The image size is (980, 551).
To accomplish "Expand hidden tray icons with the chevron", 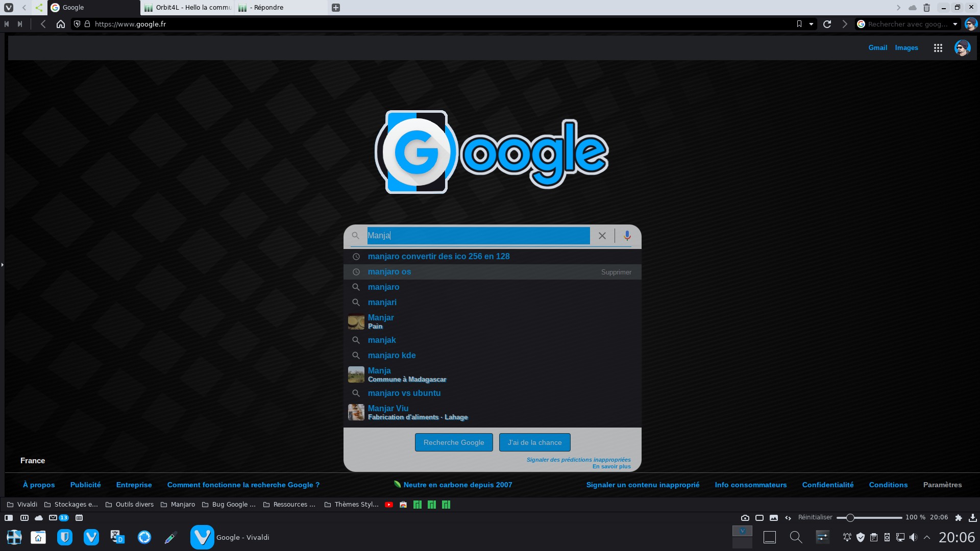I will coord(927,537).
